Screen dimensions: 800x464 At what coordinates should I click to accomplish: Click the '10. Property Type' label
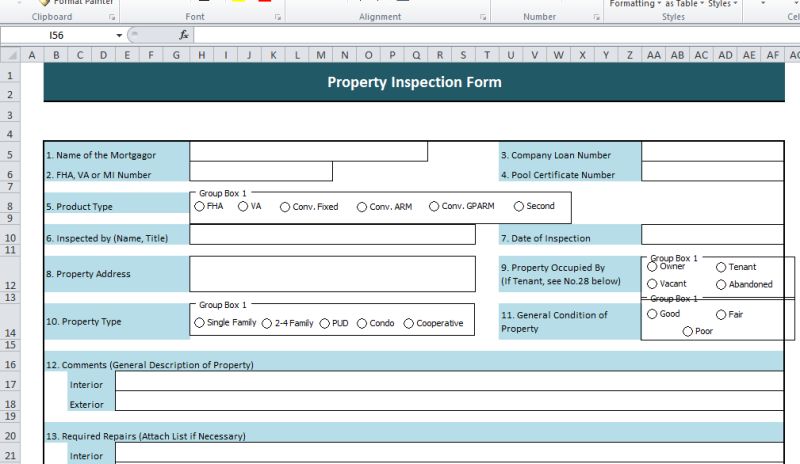(84, 322)
